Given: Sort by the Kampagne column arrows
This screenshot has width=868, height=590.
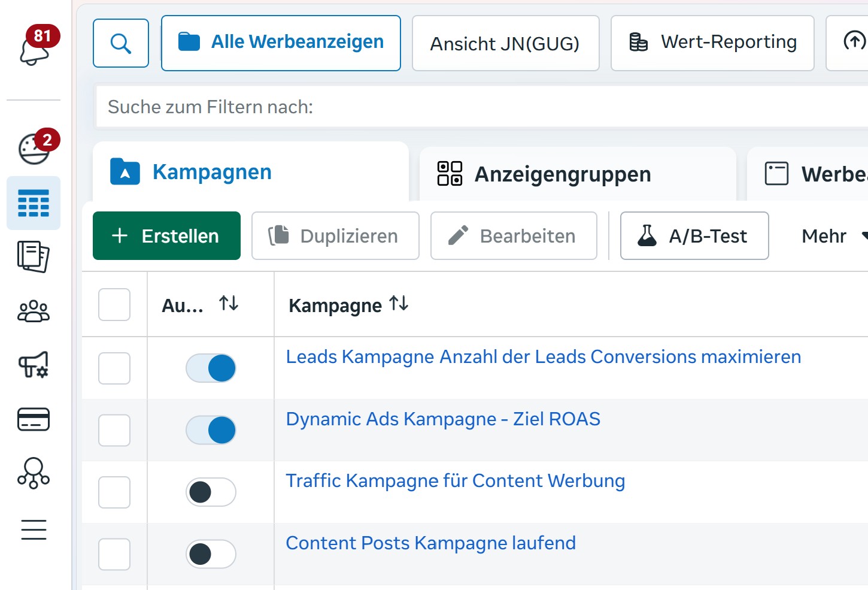Looking at the screenshot, I should (399, 304).
